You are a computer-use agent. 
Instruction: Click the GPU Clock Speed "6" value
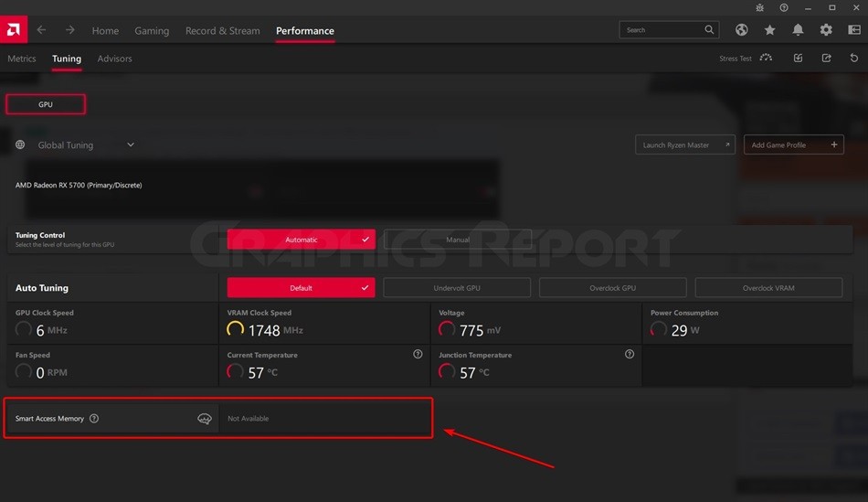(x=40, y=330)
